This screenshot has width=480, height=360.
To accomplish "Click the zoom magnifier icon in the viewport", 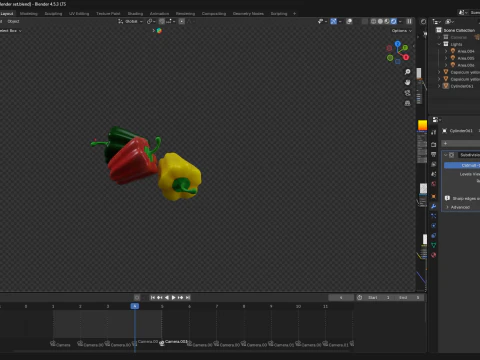I will point(407,72).
